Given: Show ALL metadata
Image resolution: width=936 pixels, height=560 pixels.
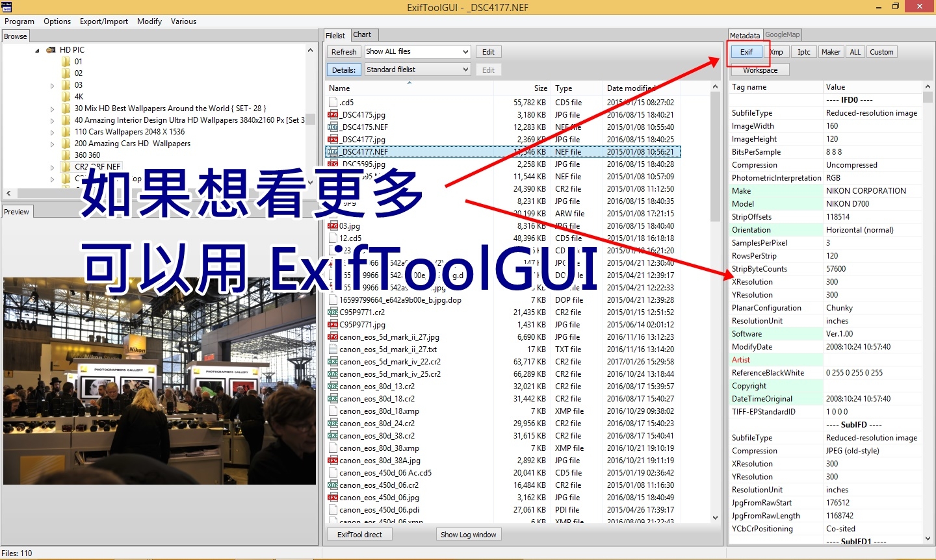Looking at the screenshot, I should click(855, 52).
